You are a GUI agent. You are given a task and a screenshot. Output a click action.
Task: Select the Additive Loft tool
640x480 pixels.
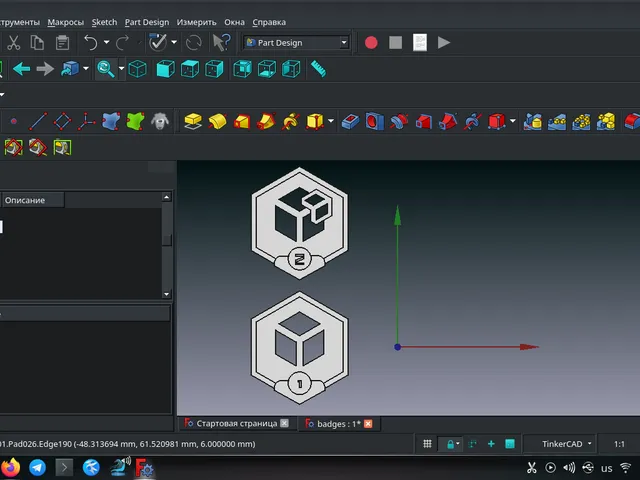242,121
